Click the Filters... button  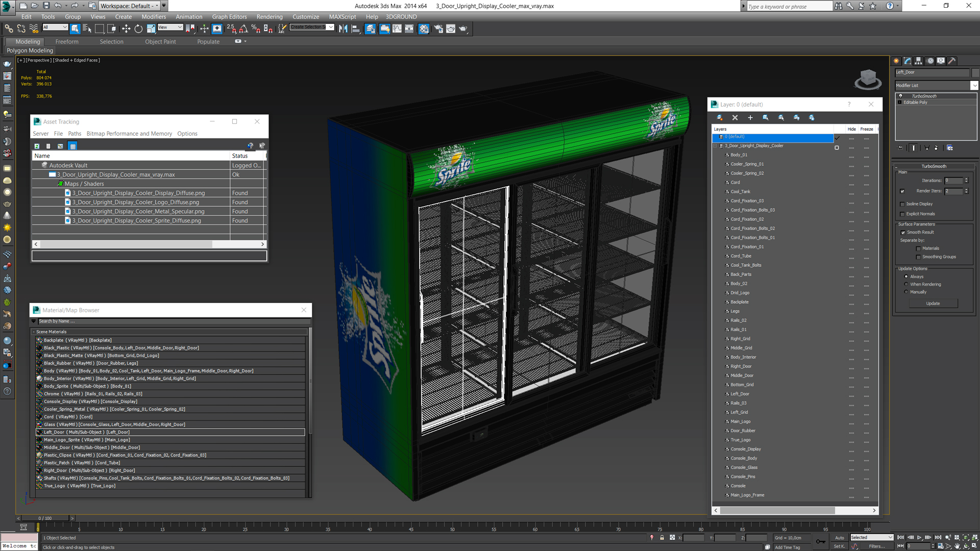coord(877,546)
